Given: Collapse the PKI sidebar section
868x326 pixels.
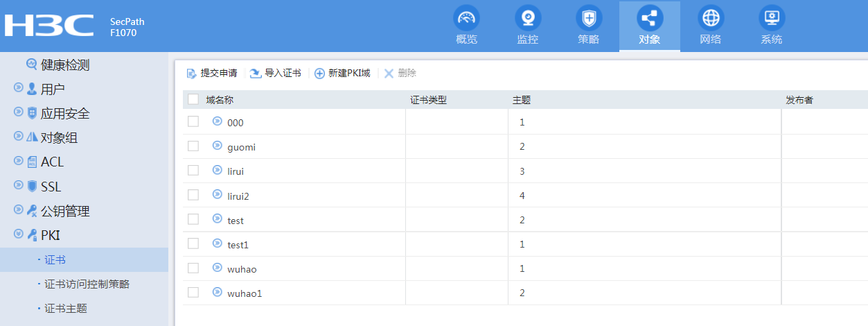Looking at the screenshot, I should (19, 235).
